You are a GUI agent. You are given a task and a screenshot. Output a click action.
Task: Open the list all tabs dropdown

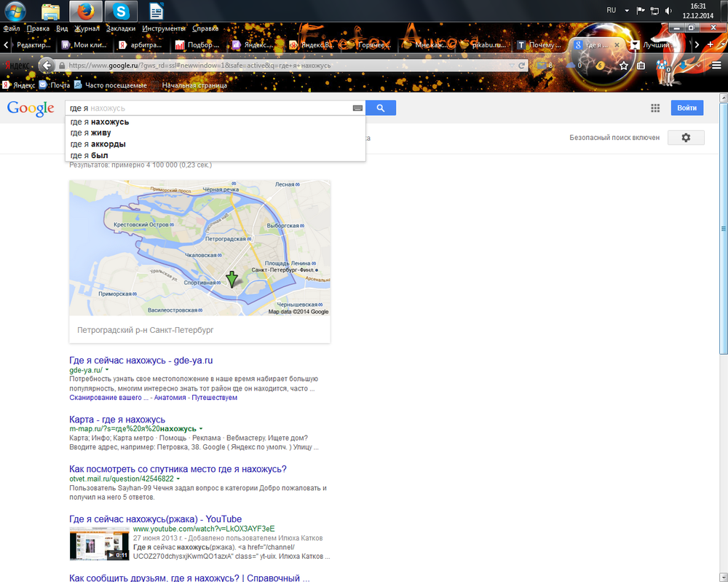click(x=723, y=44)
